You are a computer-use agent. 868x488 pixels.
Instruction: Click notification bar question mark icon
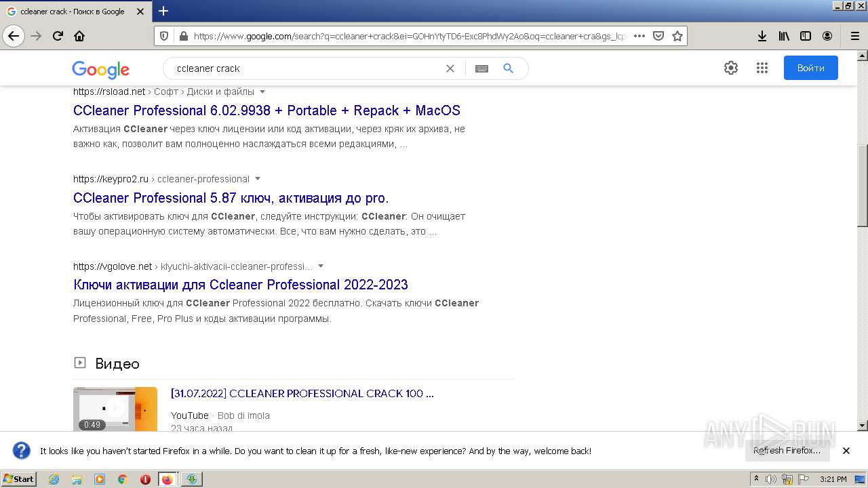coord(22,451)
